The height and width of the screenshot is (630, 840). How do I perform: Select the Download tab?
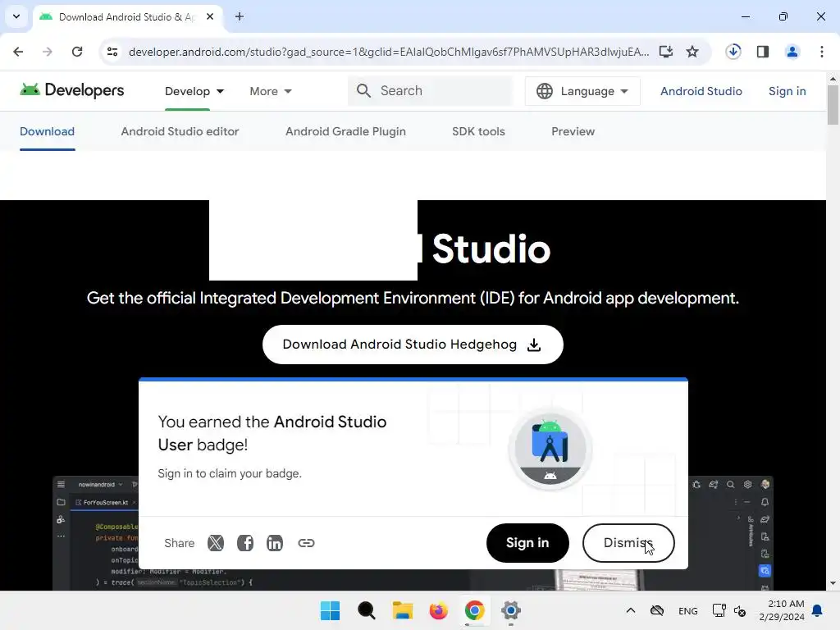47,131
